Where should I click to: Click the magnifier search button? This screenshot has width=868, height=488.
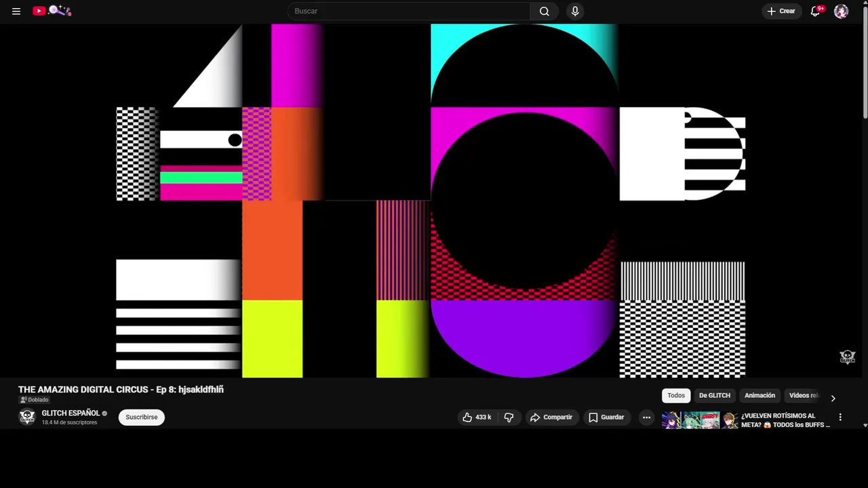pos(545,11)
